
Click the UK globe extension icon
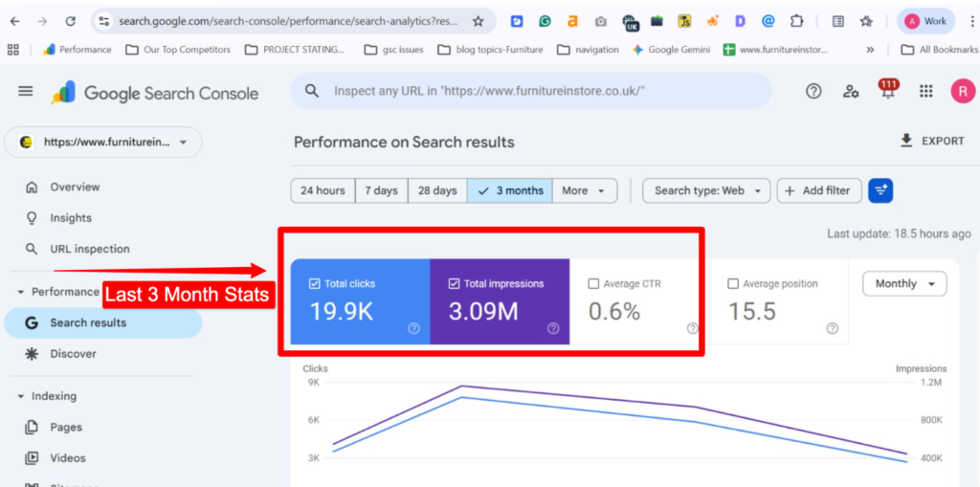tap(630, 23)
